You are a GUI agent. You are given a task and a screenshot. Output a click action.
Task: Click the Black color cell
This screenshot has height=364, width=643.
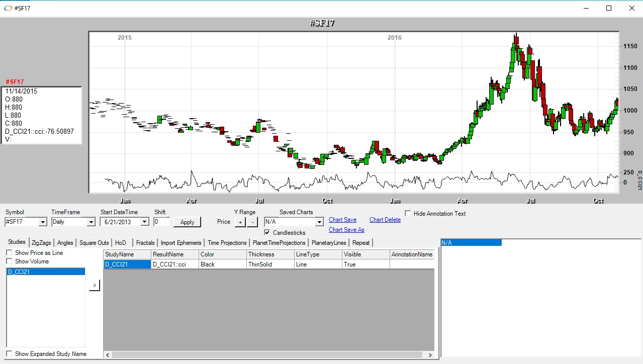click(x=222, y=264)
